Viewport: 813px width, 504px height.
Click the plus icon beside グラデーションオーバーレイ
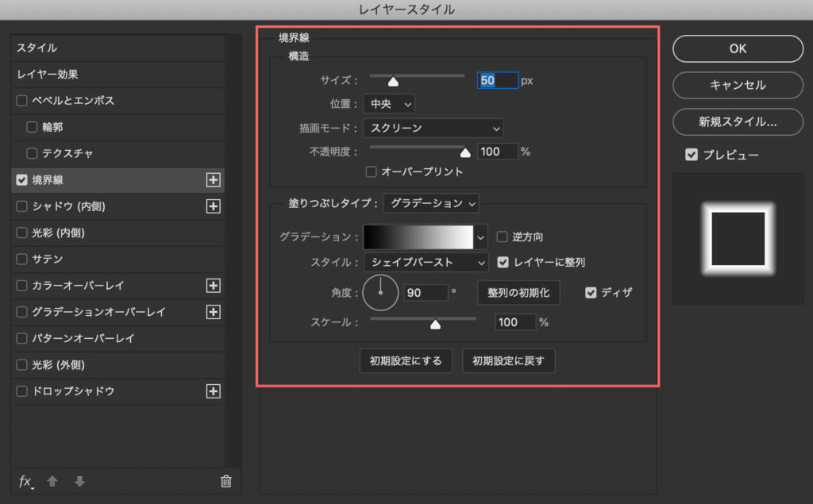(213, 312)
